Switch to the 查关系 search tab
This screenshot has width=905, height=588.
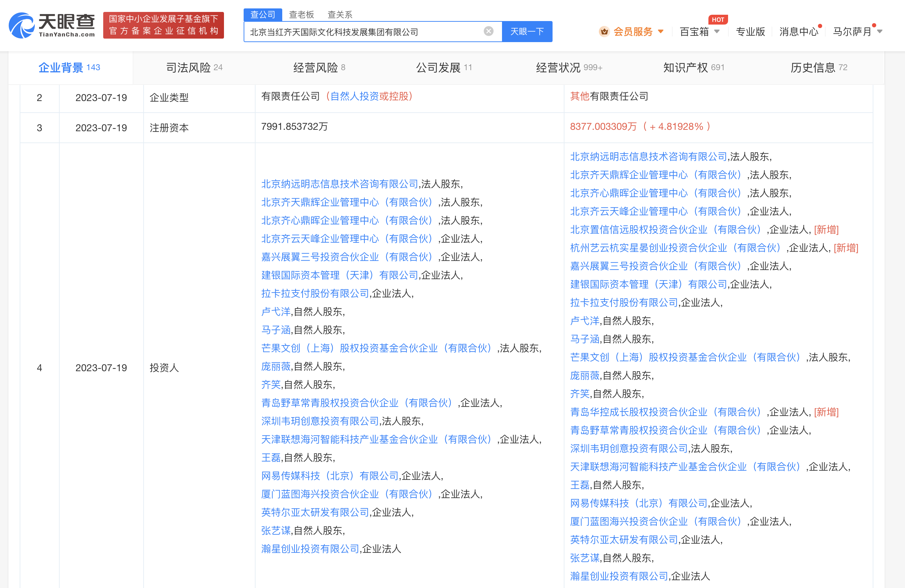(339, 14)
